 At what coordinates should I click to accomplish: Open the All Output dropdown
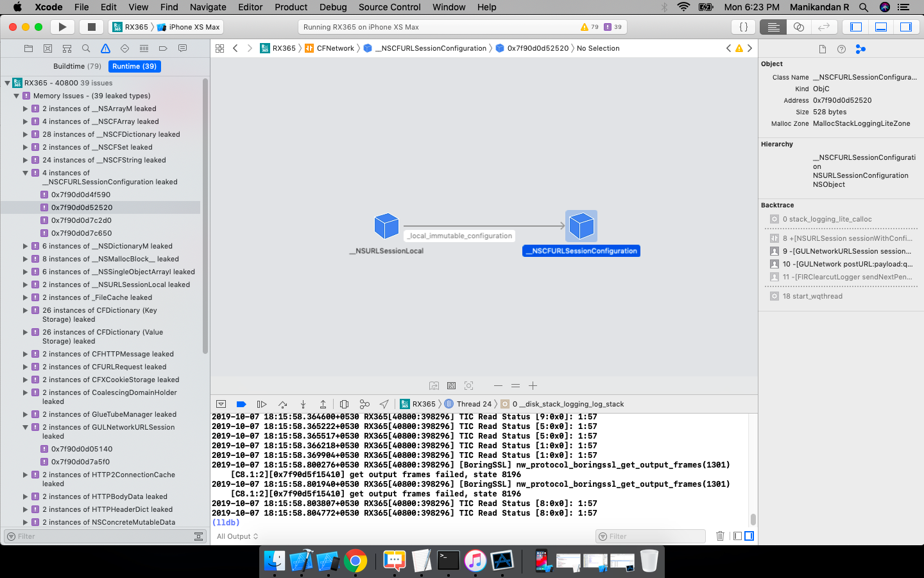(x=236, y=536)
